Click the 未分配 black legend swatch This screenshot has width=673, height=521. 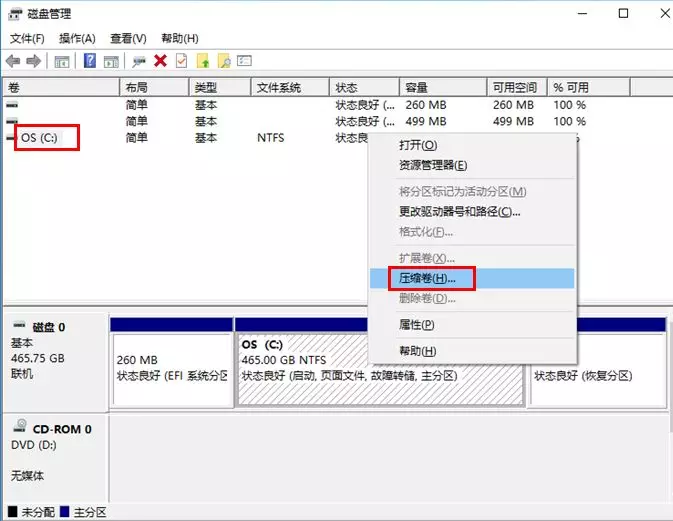(x=12, y=512)
